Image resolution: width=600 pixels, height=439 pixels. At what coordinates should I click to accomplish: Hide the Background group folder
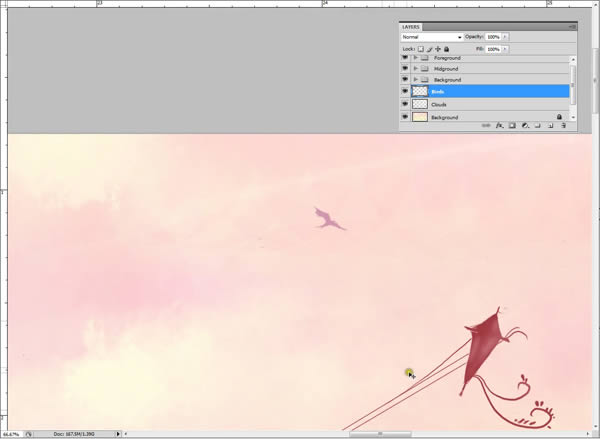click(405, 79)
